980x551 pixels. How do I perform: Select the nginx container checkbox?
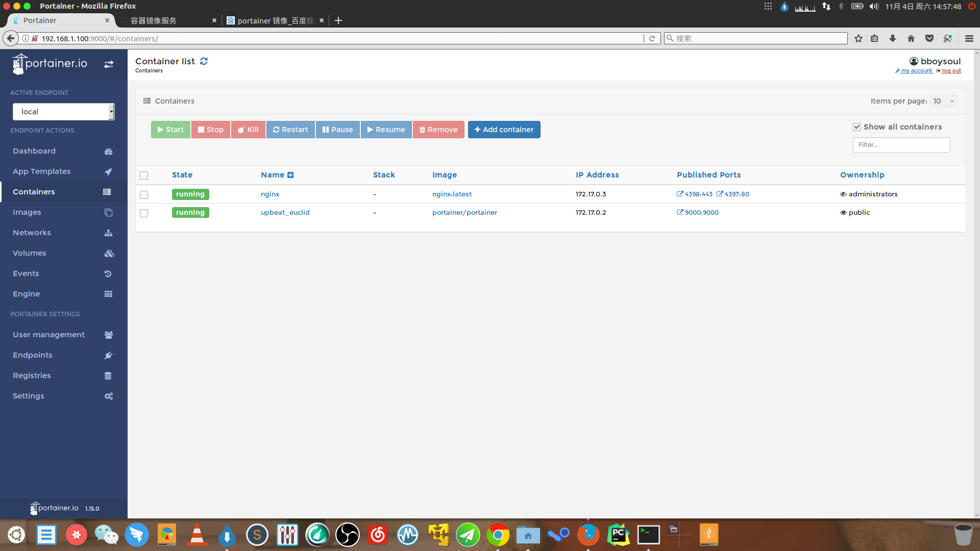[x=143, y=194]
